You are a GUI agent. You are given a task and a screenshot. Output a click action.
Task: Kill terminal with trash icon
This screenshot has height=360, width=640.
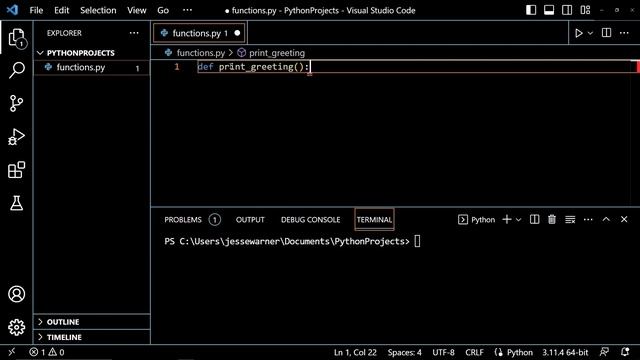click(552, 219)
